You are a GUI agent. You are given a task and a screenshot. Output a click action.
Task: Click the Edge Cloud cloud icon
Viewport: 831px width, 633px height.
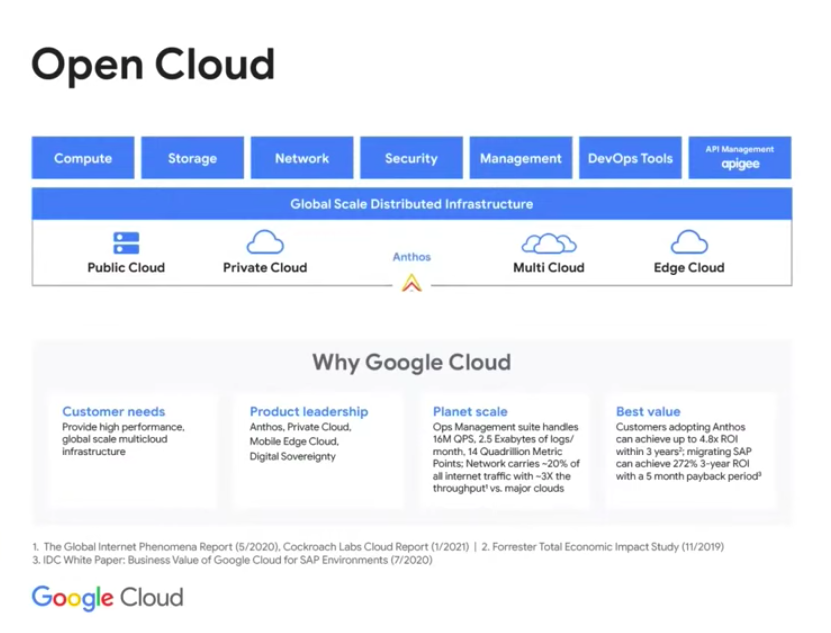tap(689, 242)
